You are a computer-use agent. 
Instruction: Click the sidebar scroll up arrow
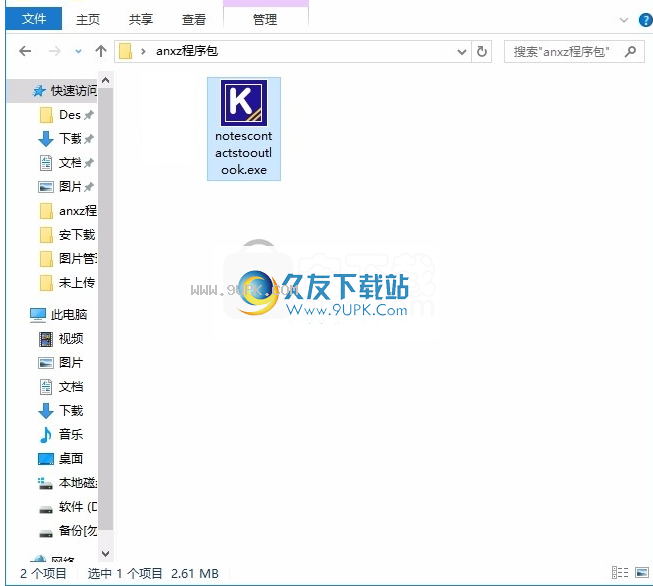[106, 80]
